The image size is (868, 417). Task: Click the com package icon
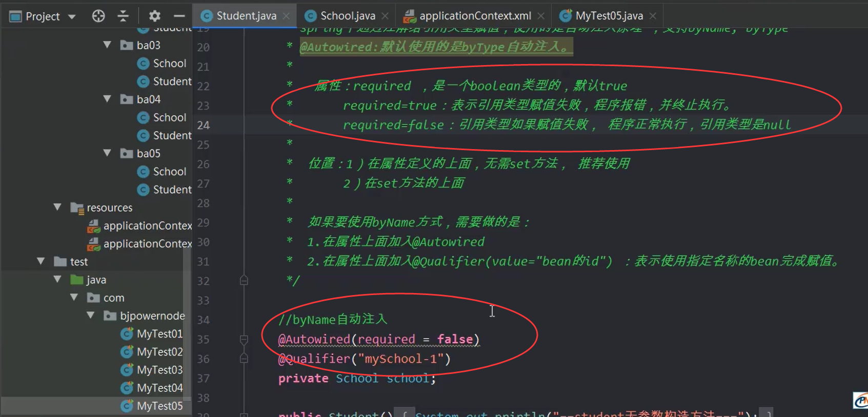point(93,298)
